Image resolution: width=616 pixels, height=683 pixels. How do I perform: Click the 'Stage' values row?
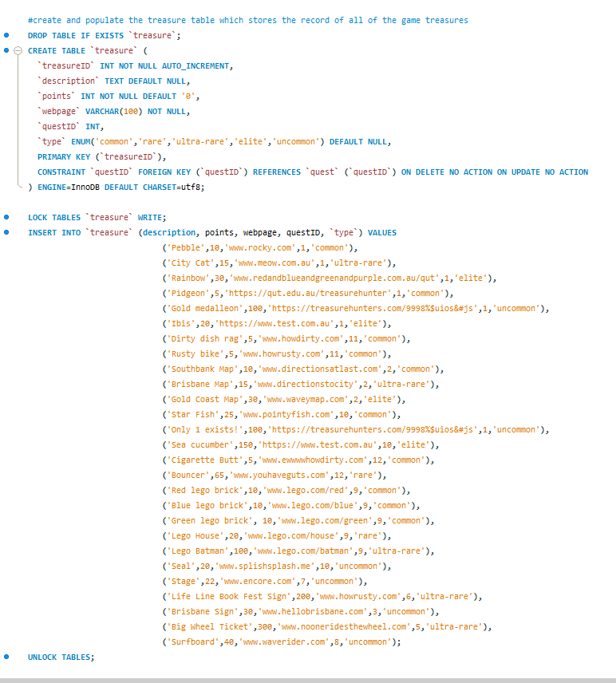(x=265, y=581)
